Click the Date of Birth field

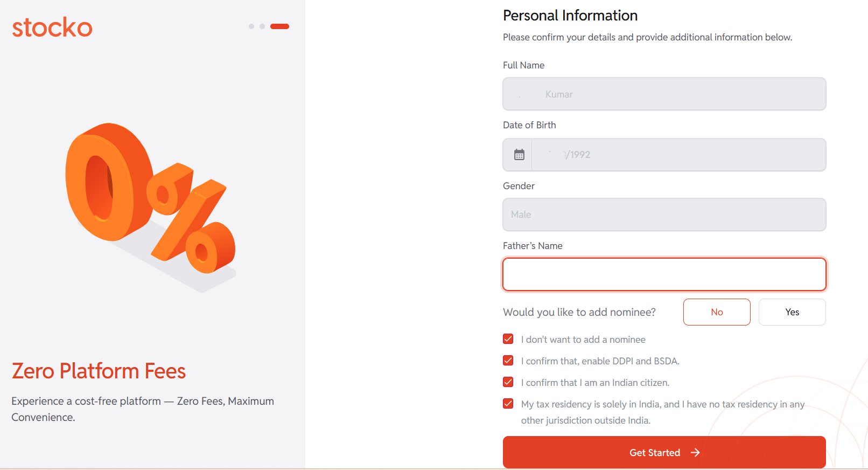[x=678, y=155]
